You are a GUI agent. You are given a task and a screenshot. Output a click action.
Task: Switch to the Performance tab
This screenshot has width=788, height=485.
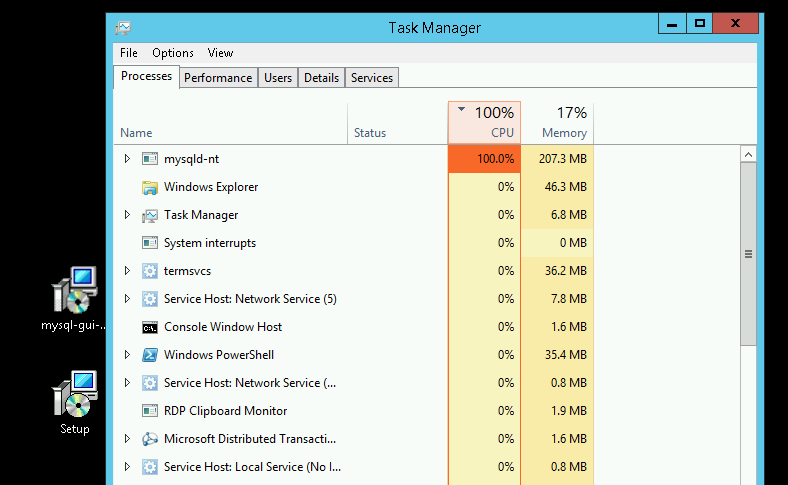pyautogui.click(x=218, y=78)
